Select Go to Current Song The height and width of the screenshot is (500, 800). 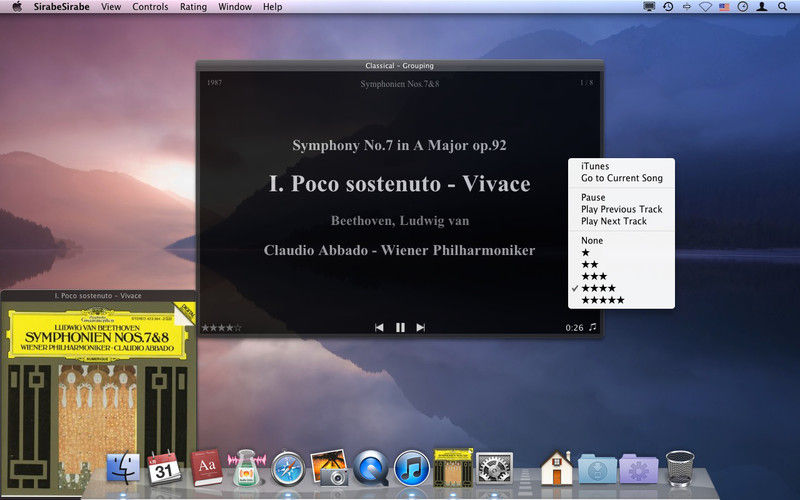click(x=621, y=178)
